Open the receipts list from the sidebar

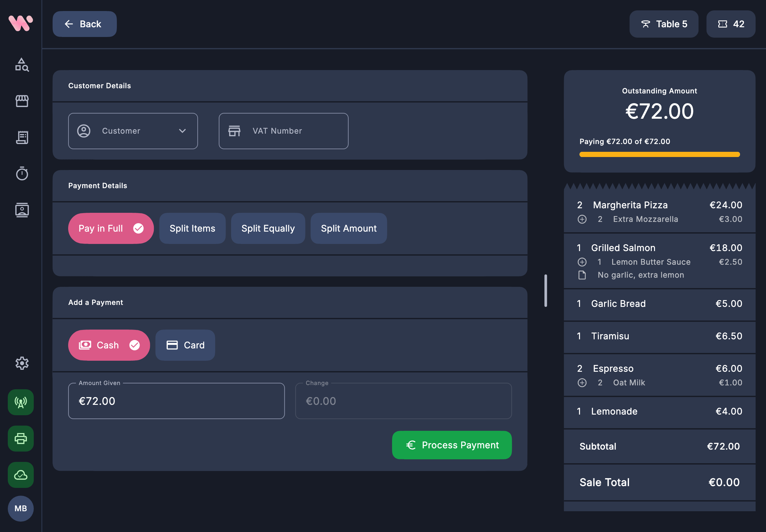tap(21, 137)
